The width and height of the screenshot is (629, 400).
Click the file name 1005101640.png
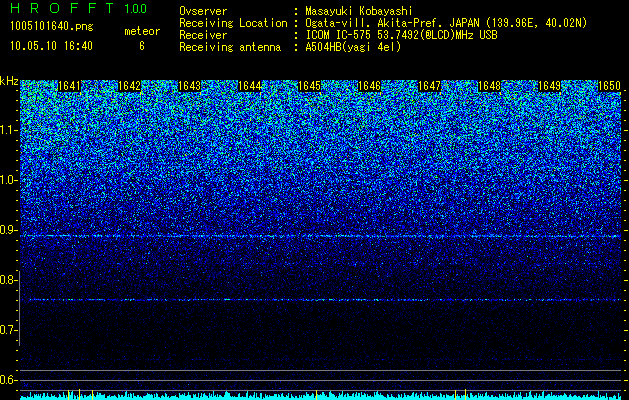point(52,27)
